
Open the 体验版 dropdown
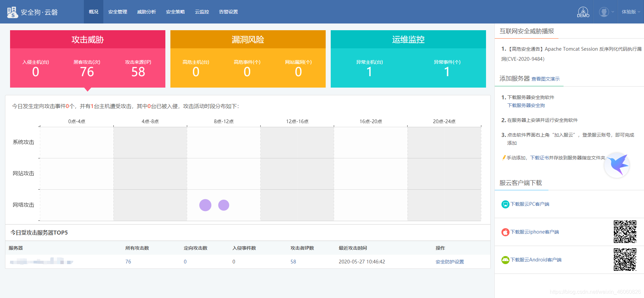(631, 12)
